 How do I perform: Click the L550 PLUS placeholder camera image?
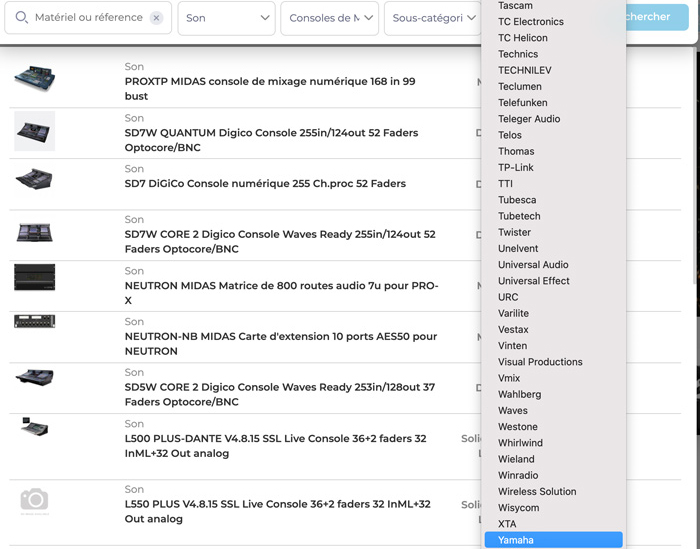coord(34,500)
